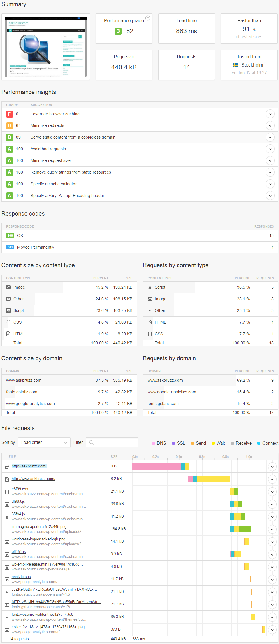Click the AskBruzz website screenshot thumbnail
Image resolution: width=279 pixels, height=644 pixels.
coord(46,47)
